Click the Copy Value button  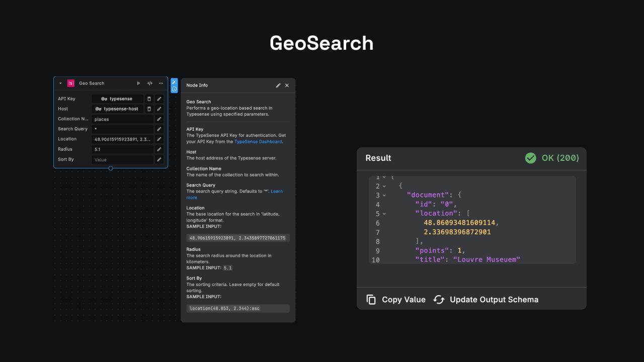pos(396,300)
